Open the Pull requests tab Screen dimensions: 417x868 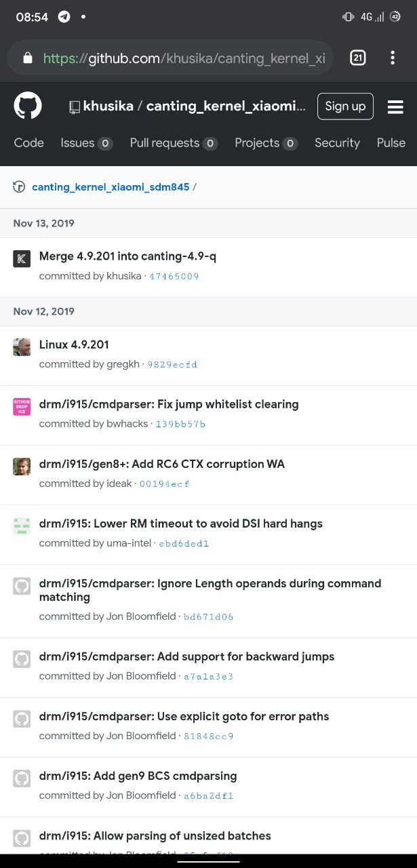click(174, 143)
